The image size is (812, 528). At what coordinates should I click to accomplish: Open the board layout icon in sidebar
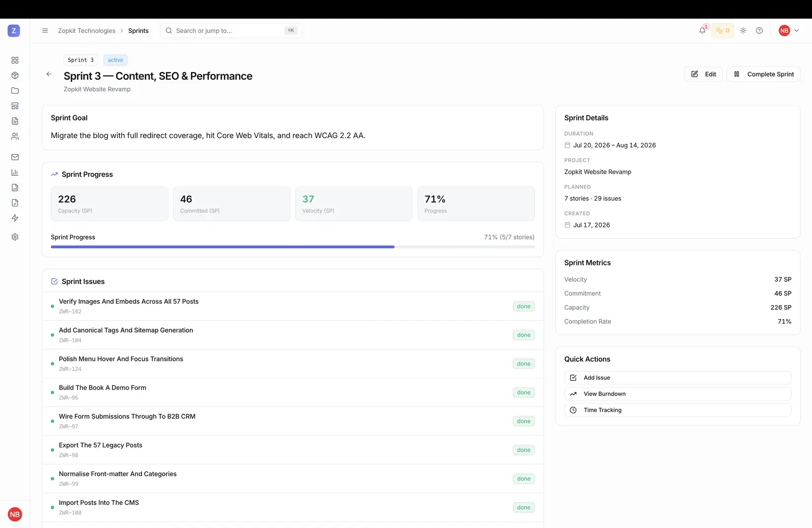(15, 106)
